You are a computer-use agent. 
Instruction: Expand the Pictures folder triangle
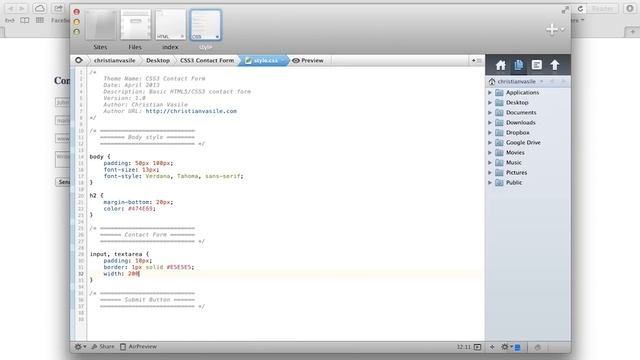(x=490, y=173)
